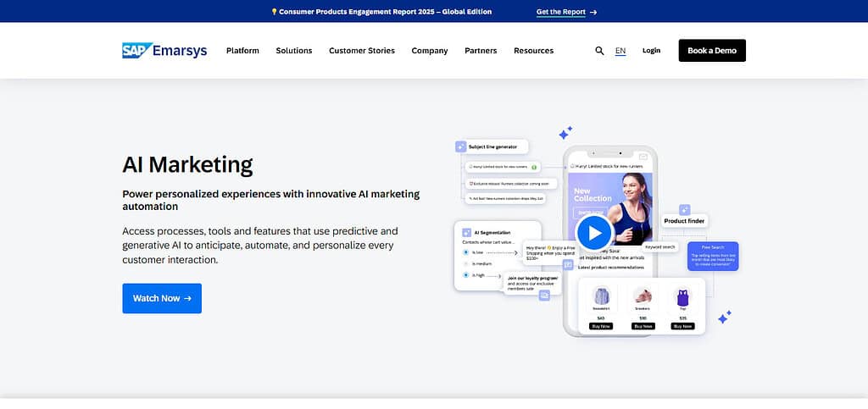The height and width of the screenshot is (409, 868).
Task: Open the Customer Stories menu
Action: [361, 50]
